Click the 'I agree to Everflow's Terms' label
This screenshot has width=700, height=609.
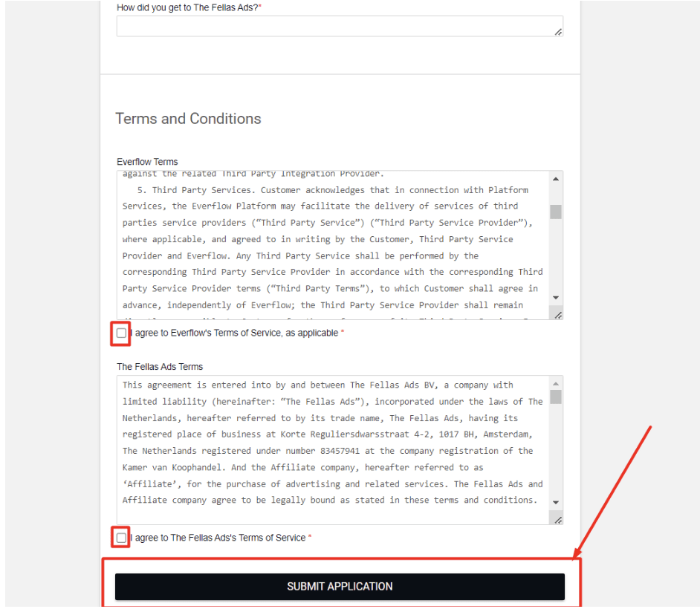pyautogui.click(x=234, y=333)
